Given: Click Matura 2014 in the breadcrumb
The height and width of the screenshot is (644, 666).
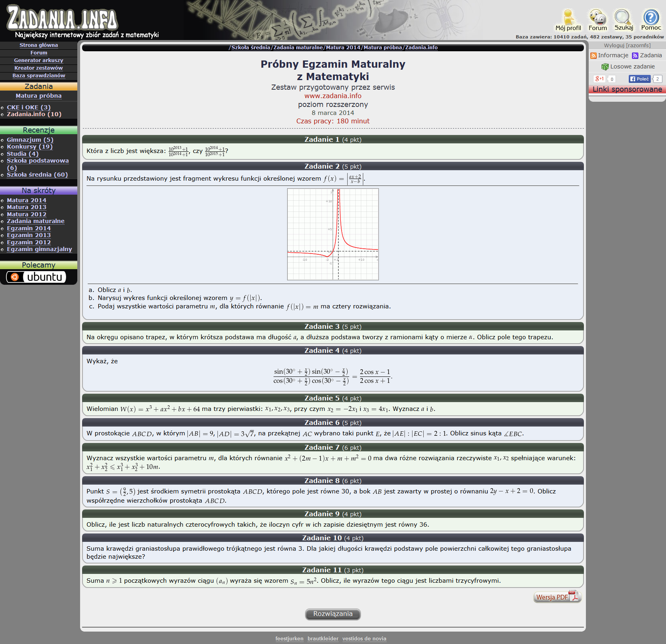Looking at the screenshot, I should coord(343,48).
